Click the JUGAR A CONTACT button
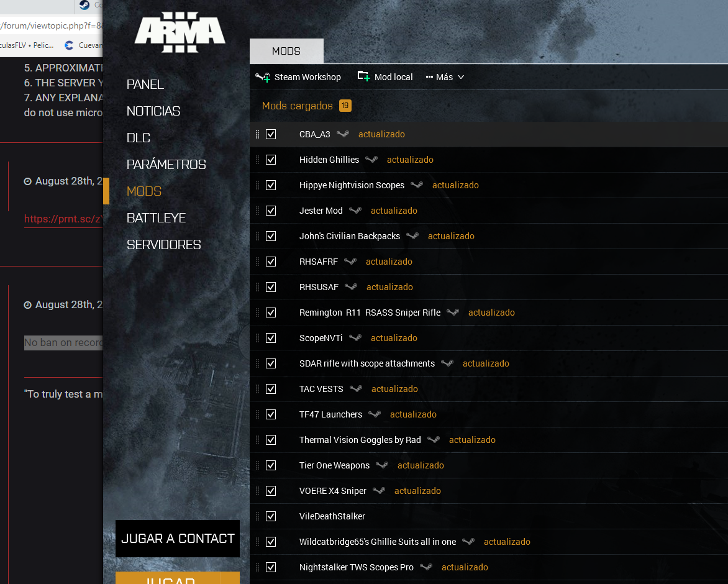Viewport: 728px width, 584px height. (178, 539)
